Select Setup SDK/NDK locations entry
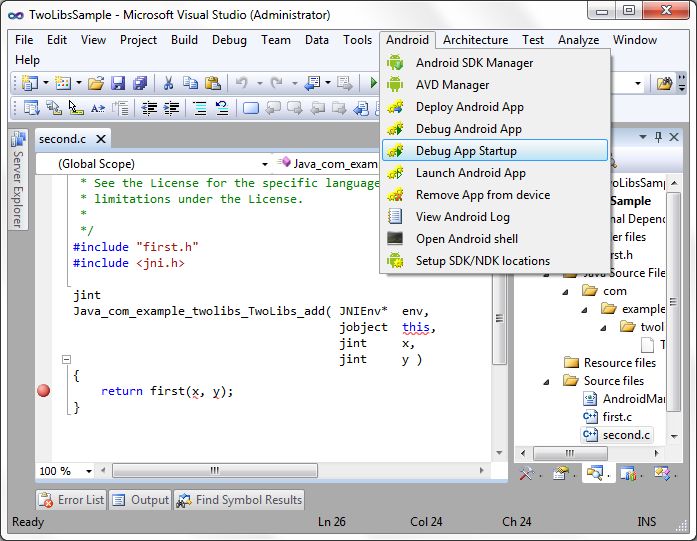Screen dimensions: 697x541 [495, 260]
